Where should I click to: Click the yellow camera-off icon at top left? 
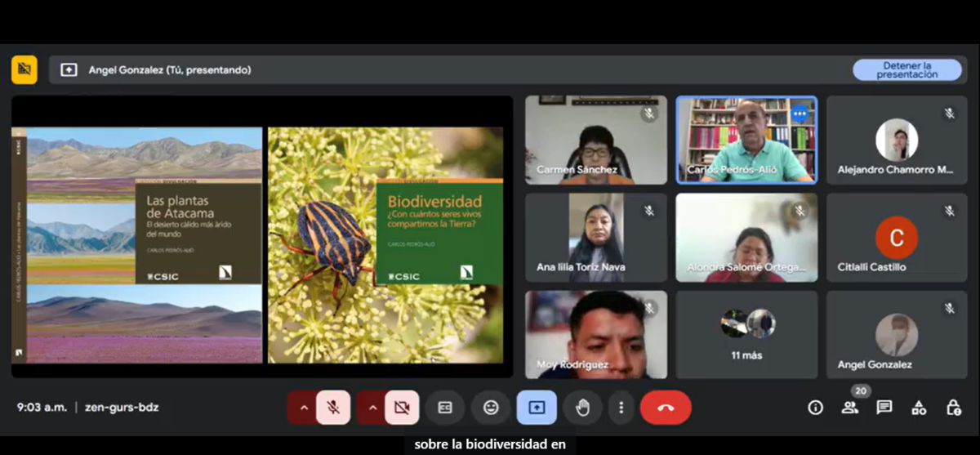click(x=24, y=70)
